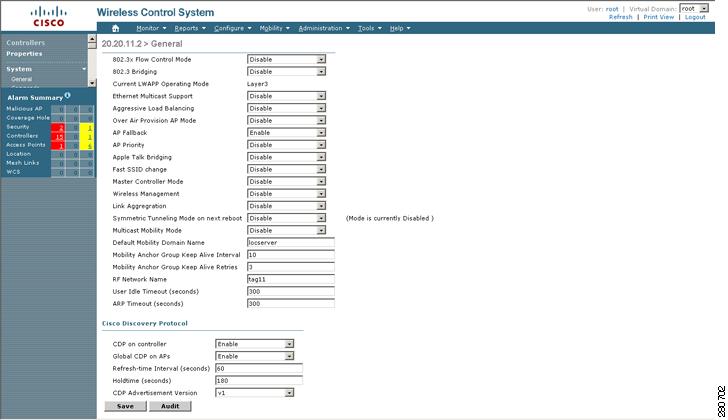Open the Help menu
This screenshot has width=728, height=420.
tap(400, 28)
